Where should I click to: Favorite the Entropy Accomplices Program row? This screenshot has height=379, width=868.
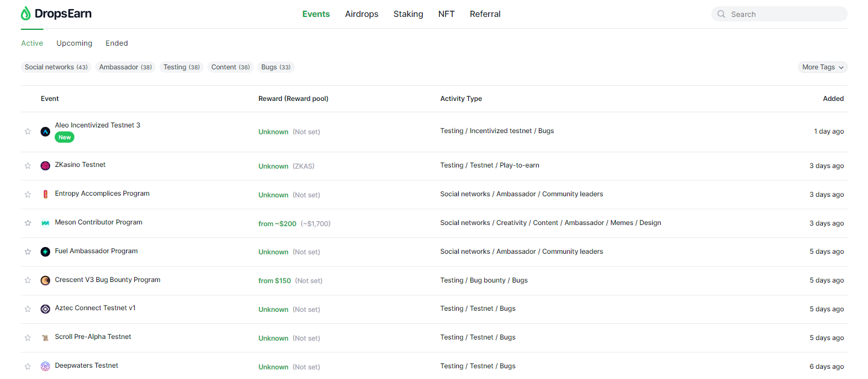[x=28, y=195]
